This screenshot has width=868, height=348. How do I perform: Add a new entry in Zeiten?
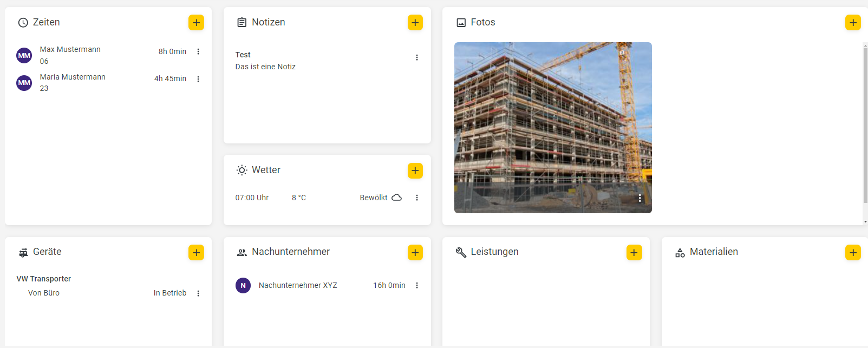click(x=196, y=23)
